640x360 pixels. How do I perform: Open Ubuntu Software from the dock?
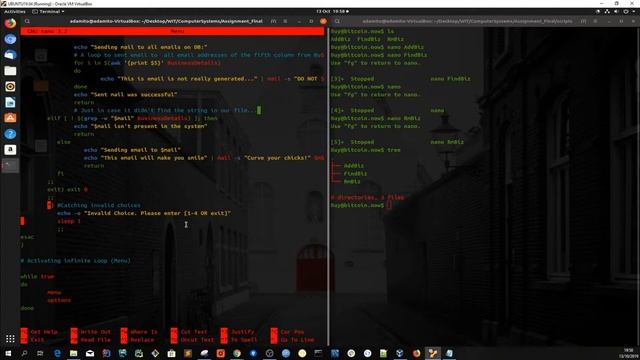pyautogui.click(x=10, y=118)
